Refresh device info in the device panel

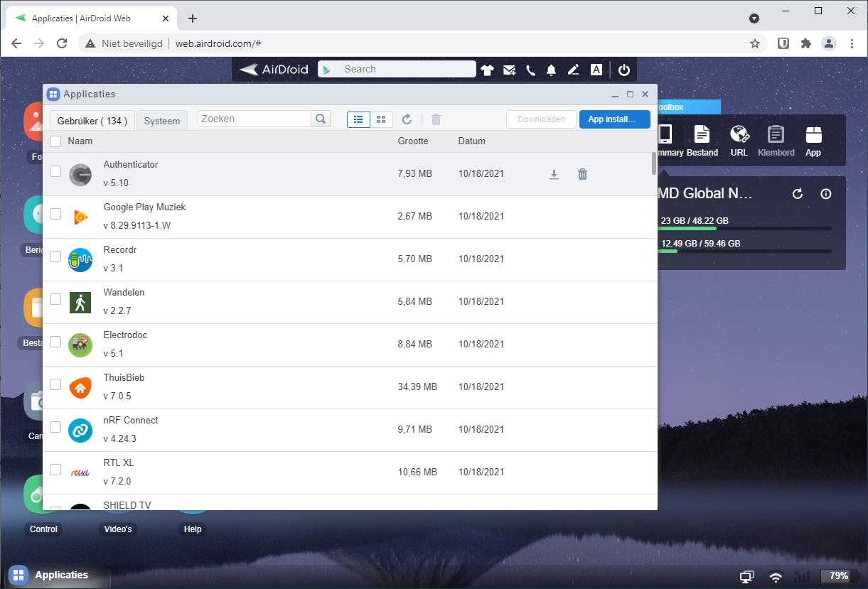pyautogui.click(x=798, y=193)
